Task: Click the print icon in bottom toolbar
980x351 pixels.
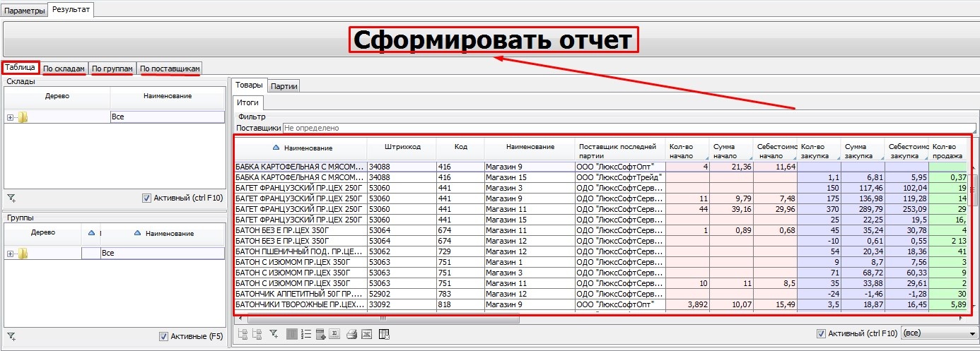Action: 351,335
